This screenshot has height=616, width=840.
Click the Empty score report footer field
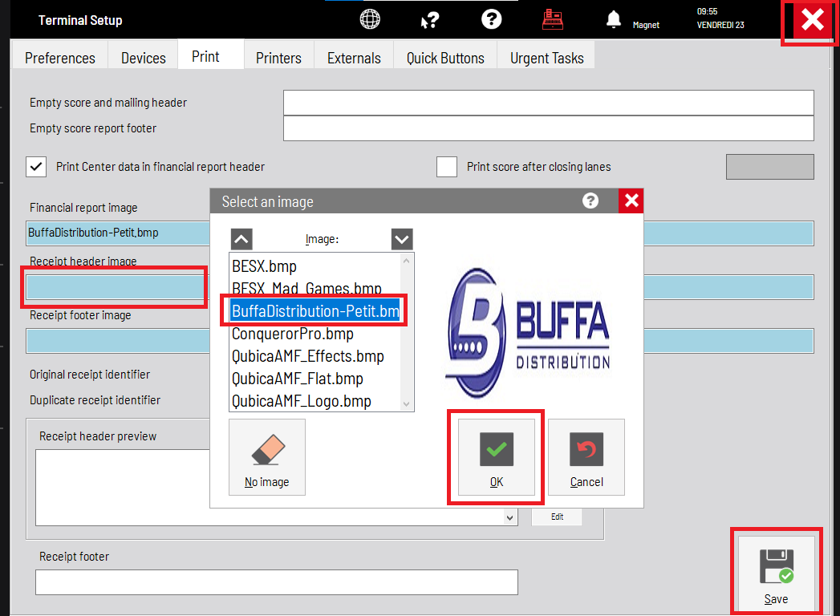pos(549,128)
